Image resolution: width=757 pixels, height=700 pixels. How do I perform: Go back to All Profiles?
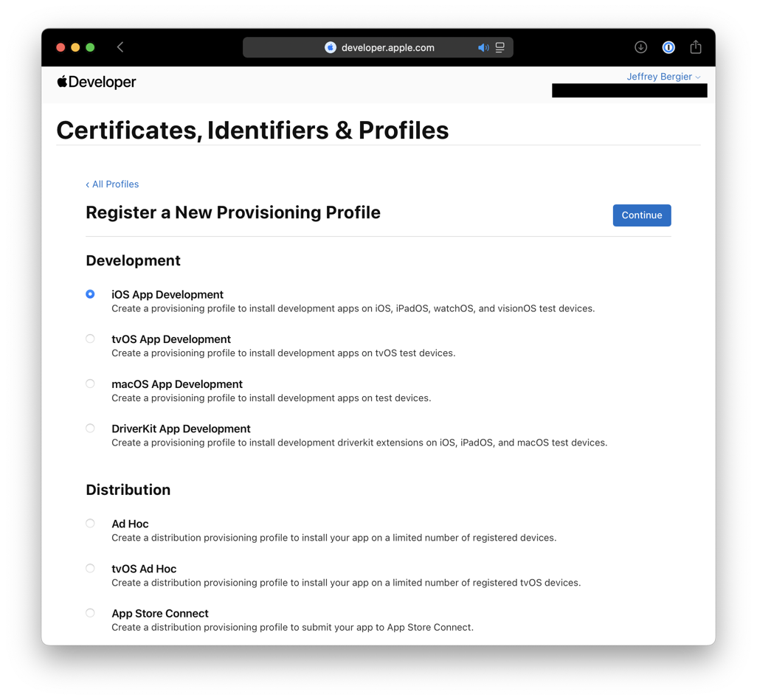[x=112, y=184]
